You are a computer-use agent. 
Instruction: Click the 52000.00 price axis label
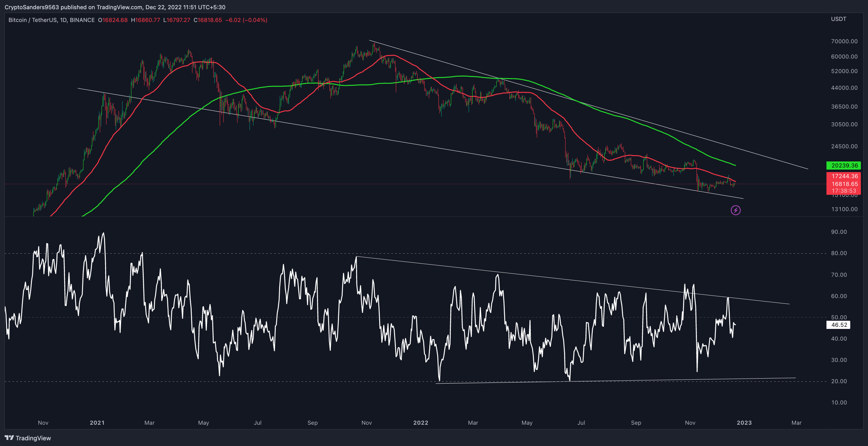pyautogui.click(x=844, y=71)
